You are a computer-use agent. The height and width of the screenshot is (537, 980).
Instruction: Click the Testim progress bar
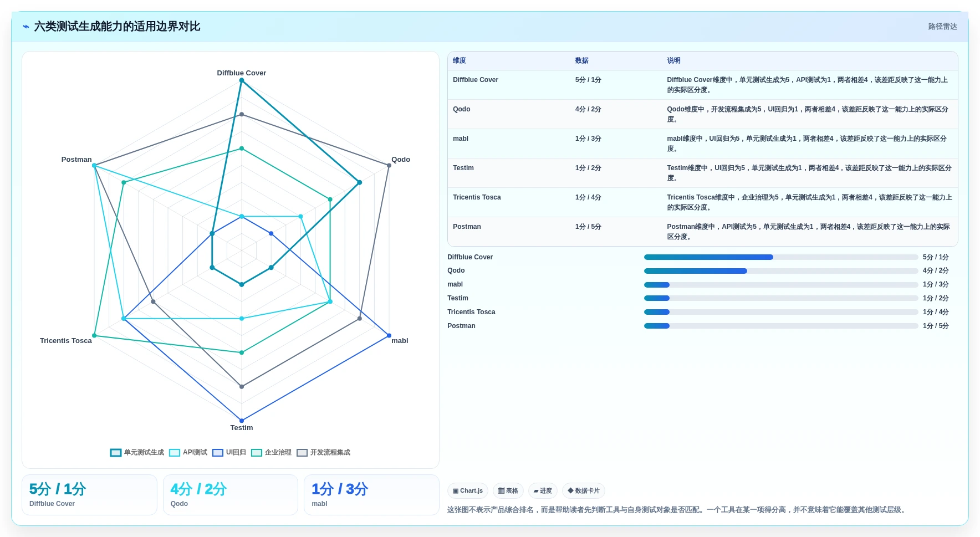pos(781,298)
